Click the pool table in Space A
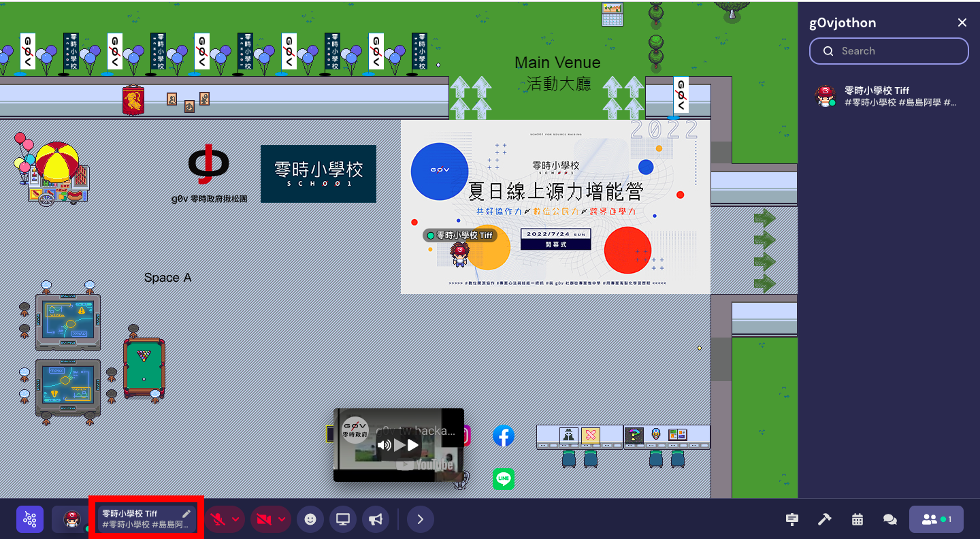980x539 pixels. [x=144, y=367]
